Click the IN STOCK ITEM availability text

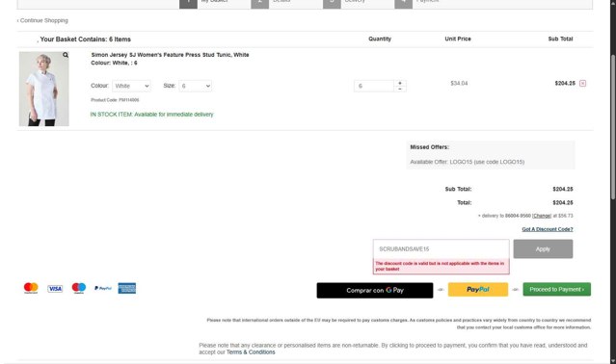coord(151,115)
